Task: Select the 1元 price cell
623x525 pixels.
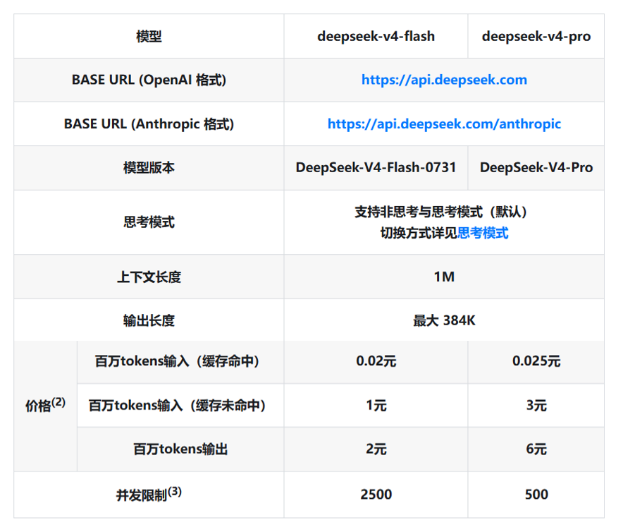Action: pos(376,405)
